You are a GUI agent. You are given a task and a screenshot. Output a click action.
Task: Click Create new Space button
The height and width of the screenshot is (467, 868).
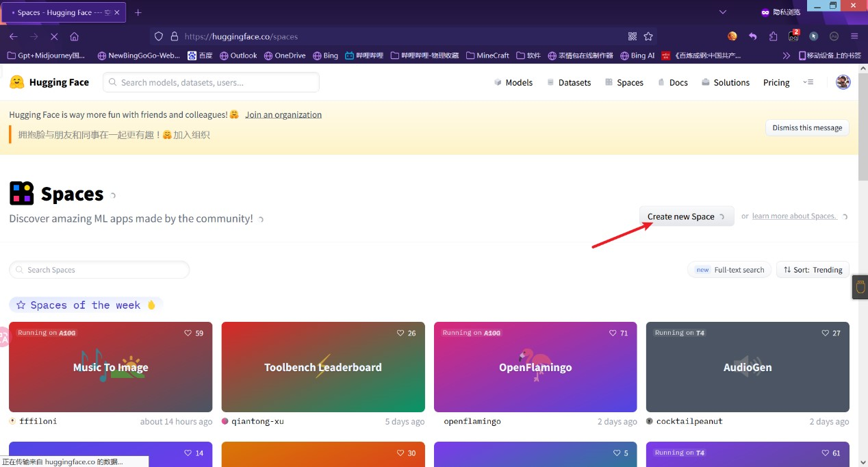click(687, 216)
